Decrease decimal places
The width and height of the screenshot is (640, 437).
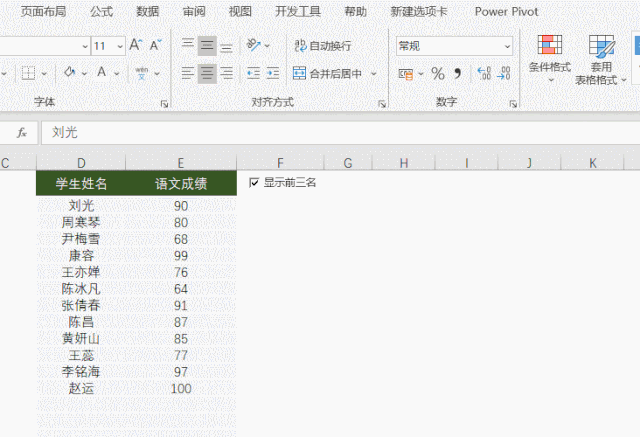(503, 73)
